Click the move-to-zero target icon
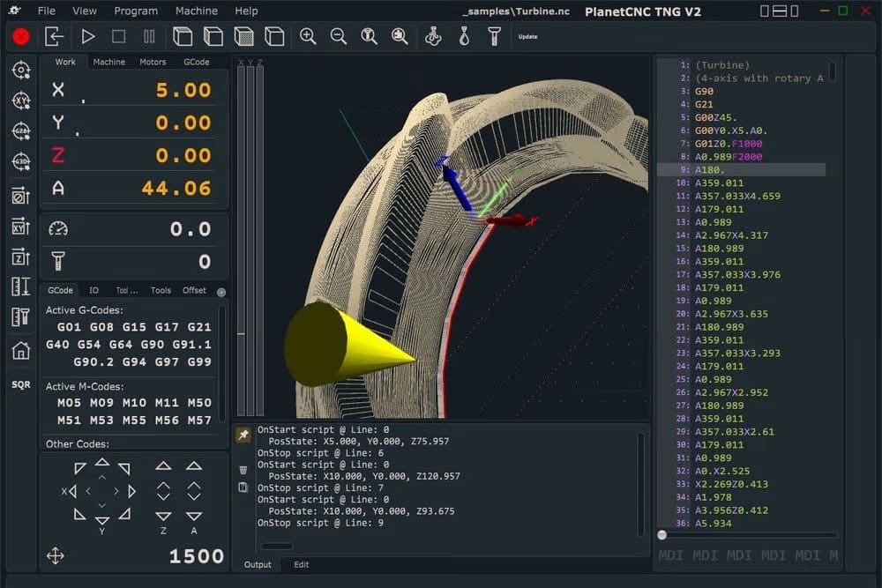Image resolution: width=882 pixels, height=588 pixels. 21,71
